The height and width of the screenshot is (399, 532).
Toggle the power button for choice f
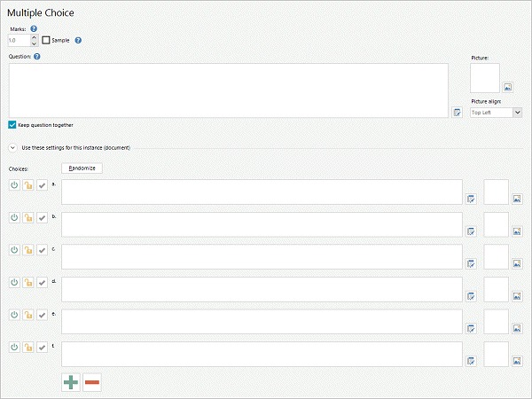[x=14, y=347]
